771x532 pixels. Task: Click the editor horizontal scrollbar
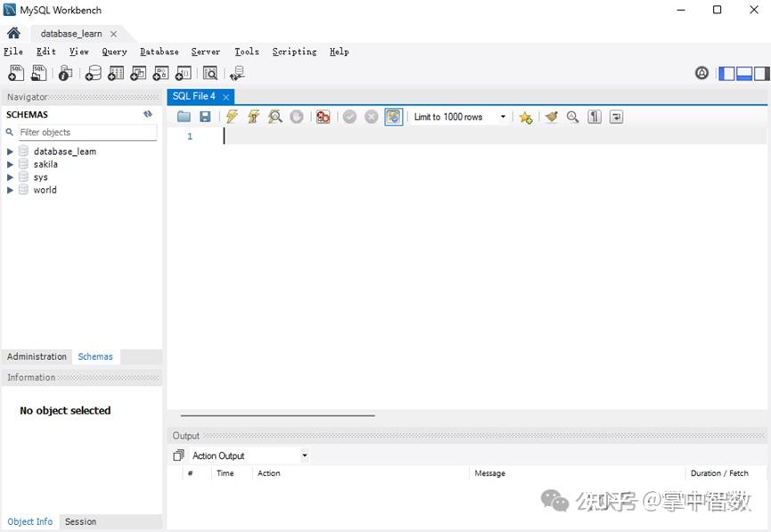coord(278,415)
